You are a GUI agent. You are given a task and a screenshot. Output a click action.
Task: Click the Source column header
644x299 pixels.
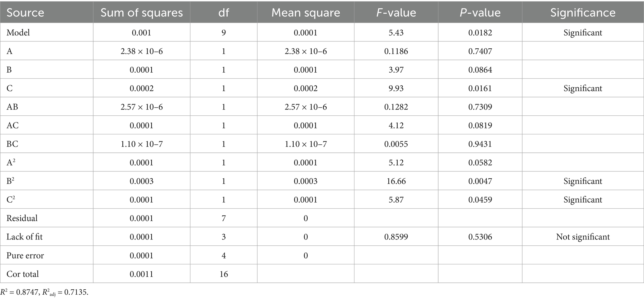click(25, 12)
